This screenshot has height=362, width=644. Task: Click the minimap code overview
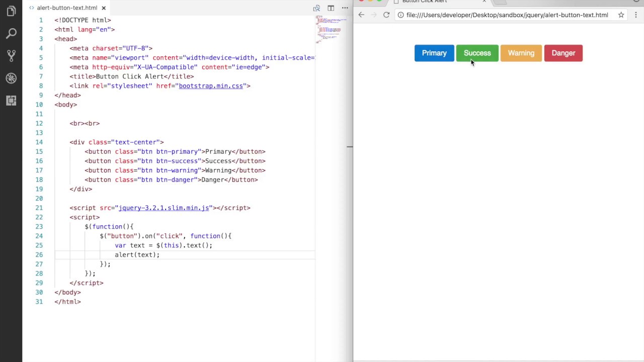(x=331, y=28)
